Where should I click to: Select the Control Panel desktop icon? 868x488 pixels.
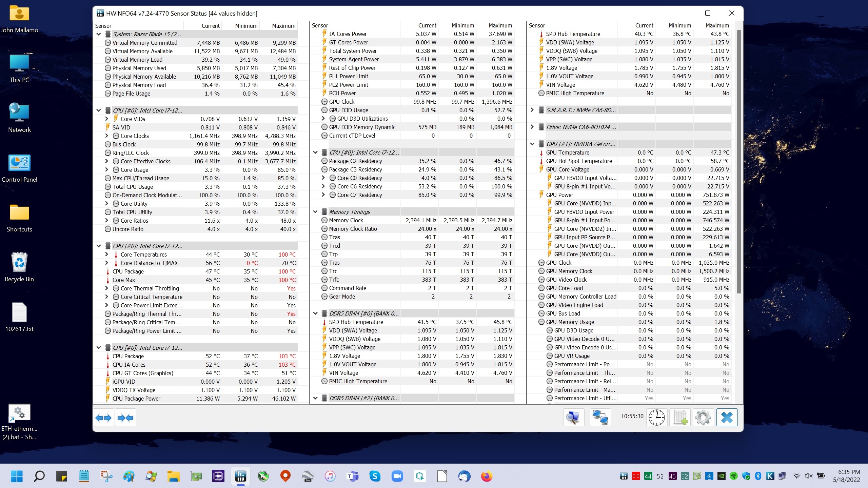coord(19,168)
